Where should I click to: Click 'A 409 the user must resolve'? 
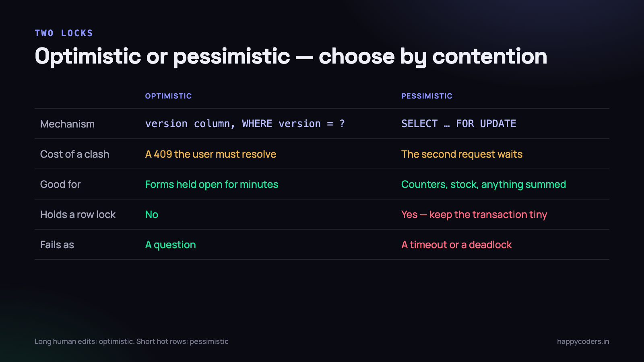click(211, 154)
